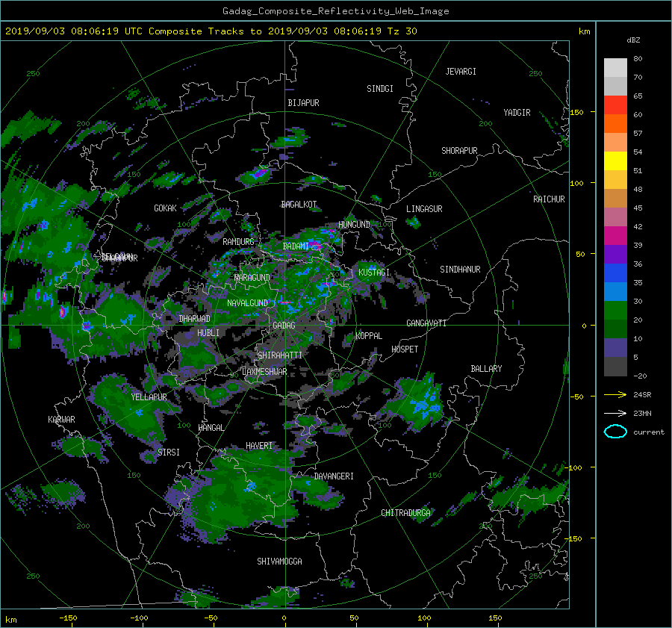This screenshot has height=628, width=672.
Task: Click the -150 tick on the bottom axis
Action: (x=68, y=618)
